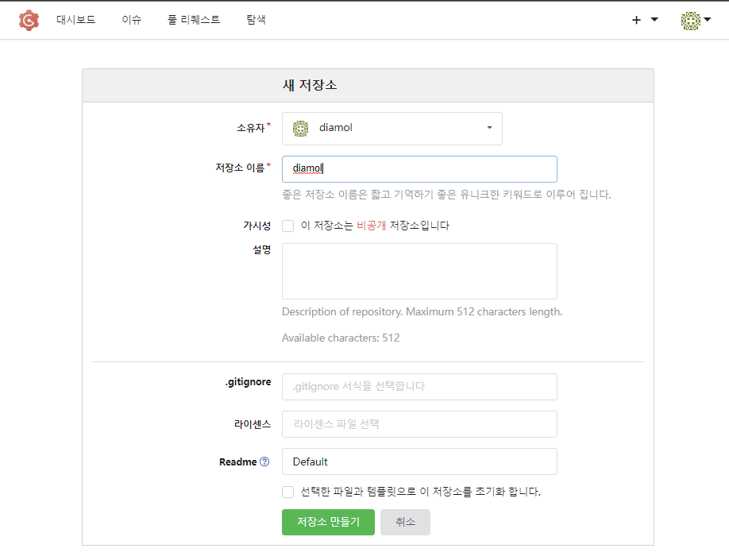The height and width of the screenshot is (560, 729).
Task: Click the 'Description of repository' hint text
Action: coord(422,311)
